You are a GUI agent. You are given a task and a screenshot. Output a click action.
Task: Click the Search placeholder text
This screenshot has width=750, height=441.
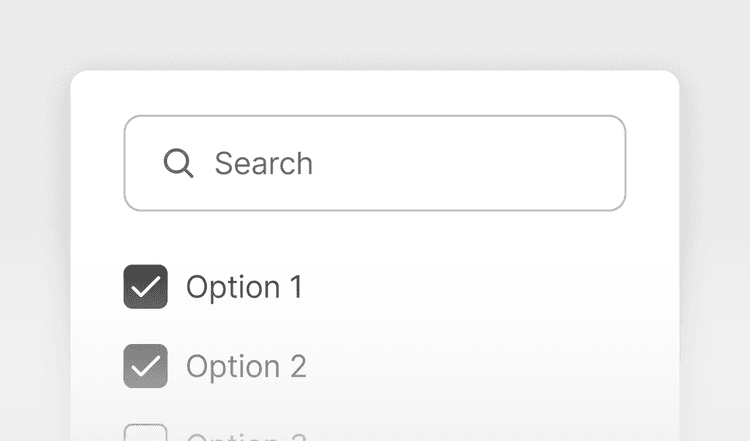click(263, 163)
